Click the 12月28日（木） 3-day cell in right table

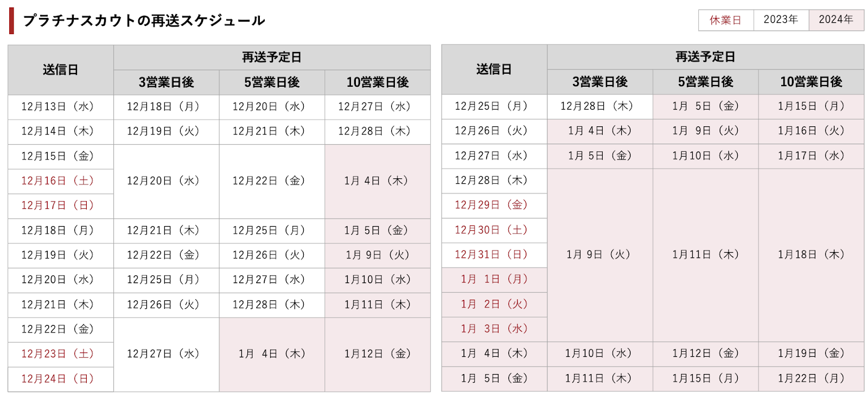pos(599,106)
